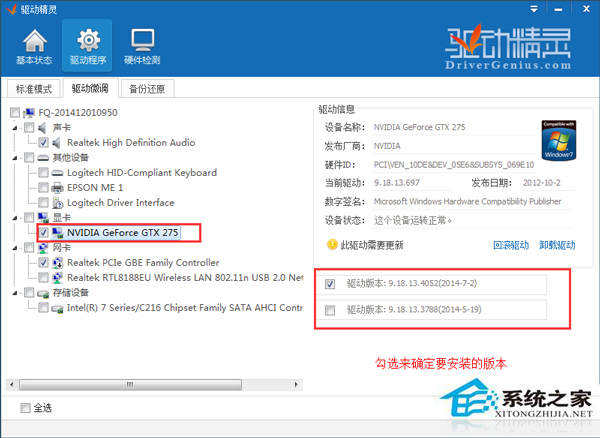Click the EPSON ME 1 printer icon
Viewport: 600px width, 438px height.
(57, 187)
